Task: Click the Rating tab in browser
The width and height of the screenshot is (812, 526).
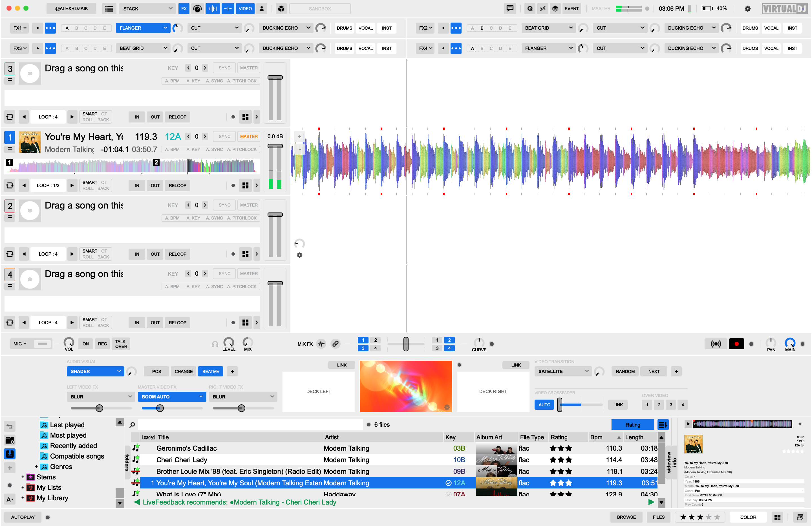Action: (632, 425)
